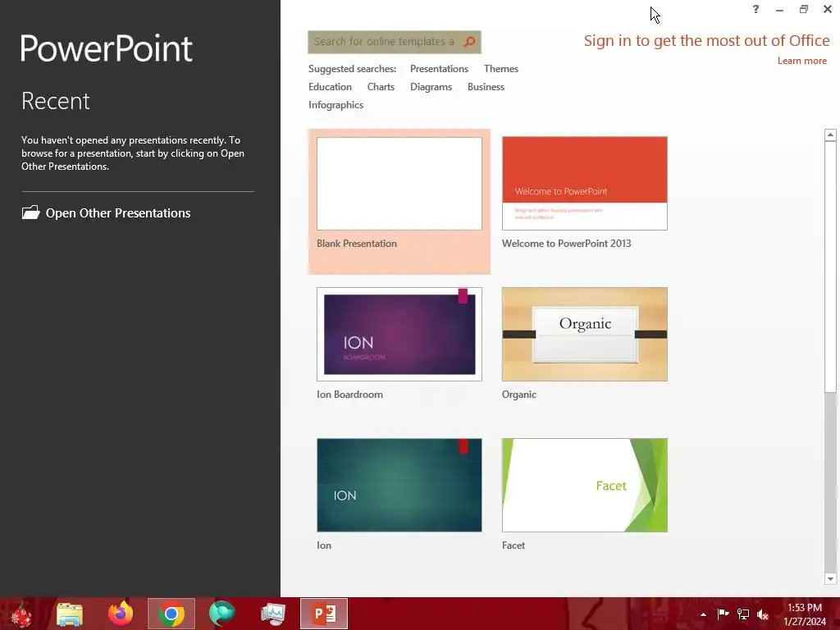Click the Learn more link
Screen dimensions: 840x630
coord(802,61)
